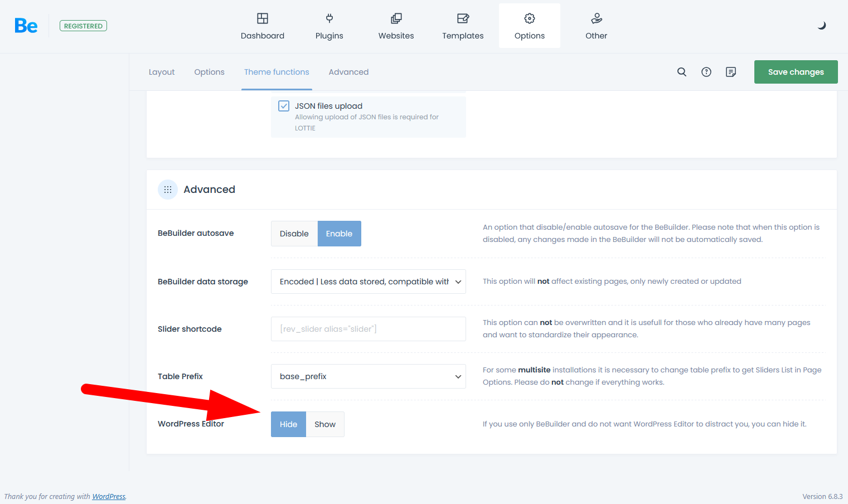Switch to the Layout tab
This screenshot has height=504, width=848.
tap(162, 72)
